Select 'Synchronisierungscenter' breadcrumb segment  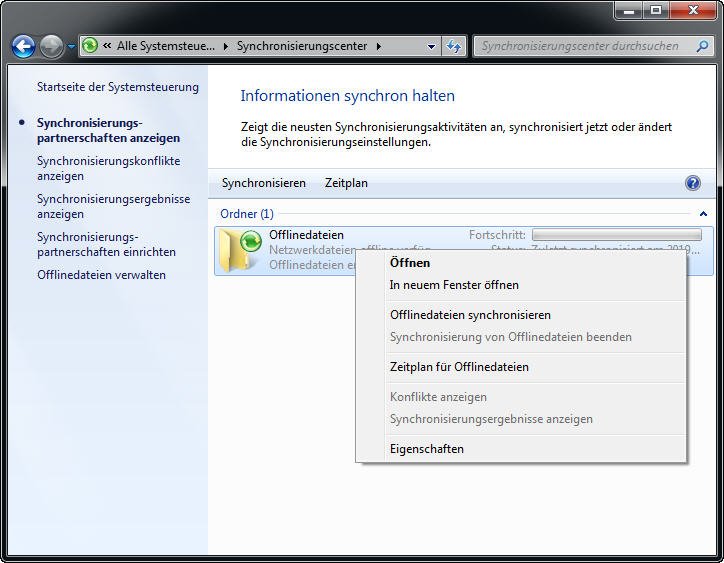302,46
